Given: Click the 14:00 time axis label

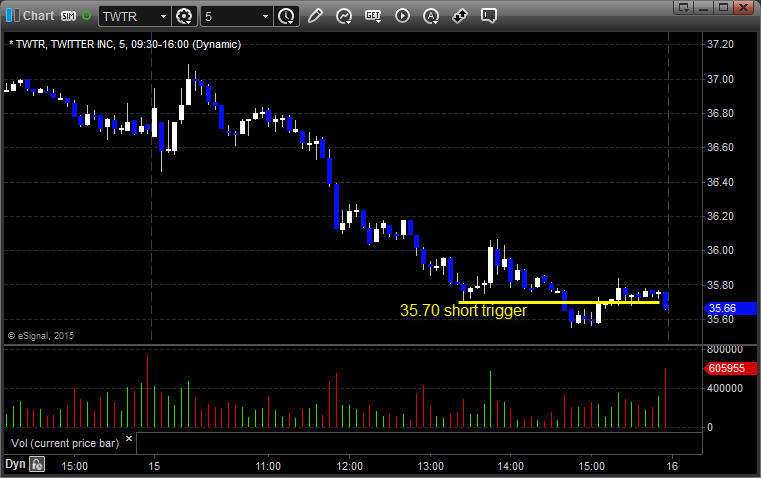Looking at the screenshot, I should [x=511, y=466].
